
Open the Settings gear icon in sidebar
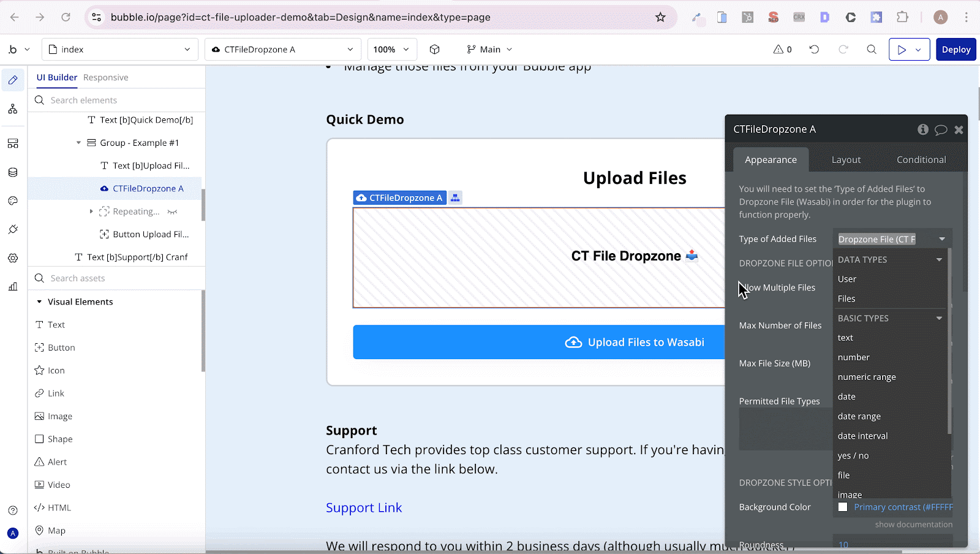13,258
